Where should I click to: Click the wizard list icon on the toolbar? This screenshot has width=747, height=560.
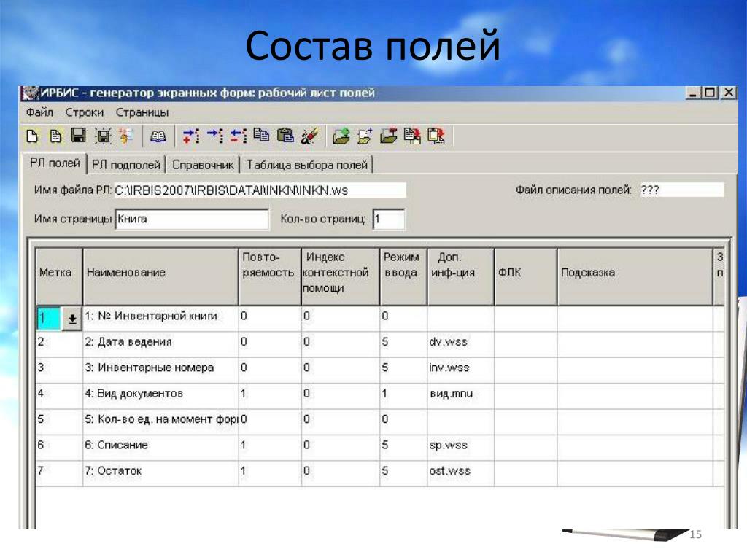125,136
